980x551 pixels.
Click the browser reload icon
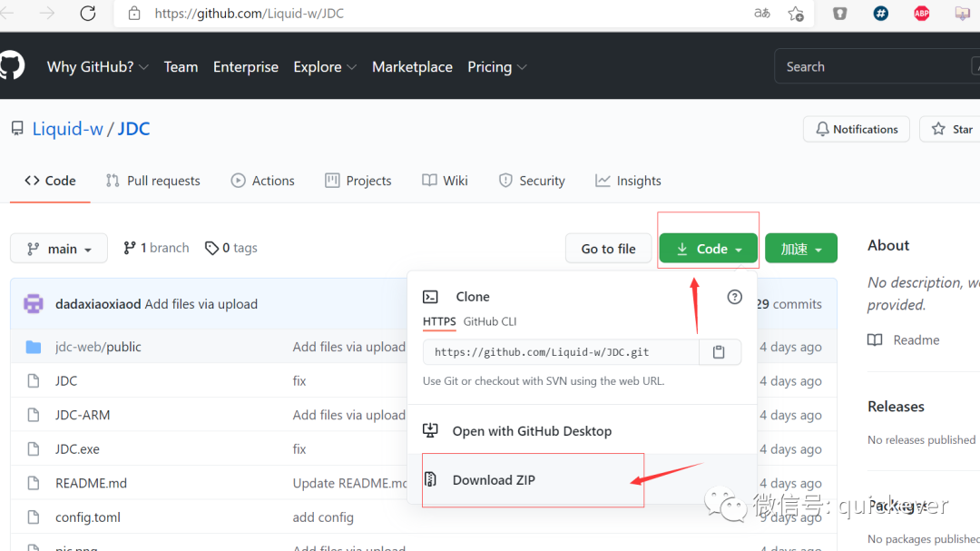click(87, 13)
